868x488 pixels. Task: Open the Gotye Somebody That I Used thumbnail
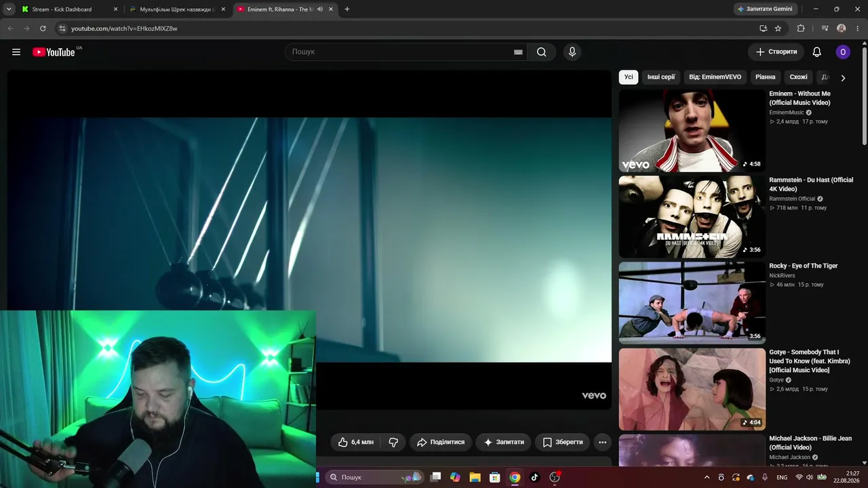click(692, 389)
